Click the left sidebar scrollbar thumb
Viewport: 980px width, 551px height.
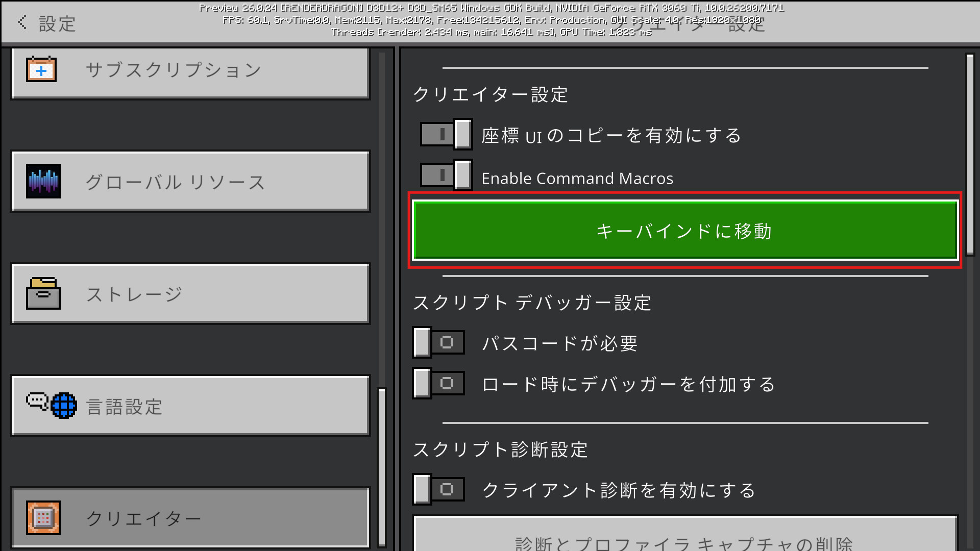[381, 467]
